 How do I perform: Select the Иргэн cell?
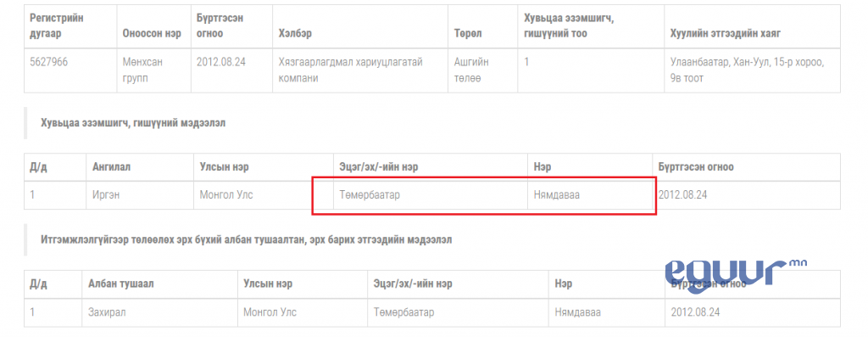pos(107,195)
